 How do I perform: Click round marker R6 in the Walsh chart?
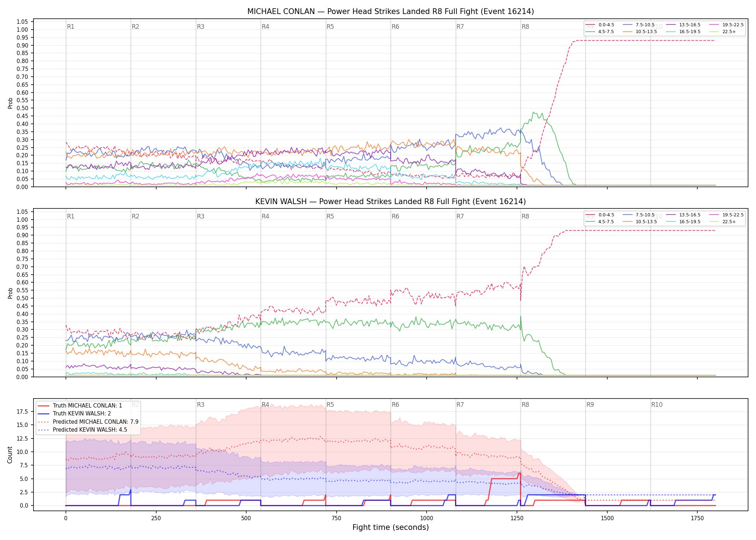click(x=395, y=216)
